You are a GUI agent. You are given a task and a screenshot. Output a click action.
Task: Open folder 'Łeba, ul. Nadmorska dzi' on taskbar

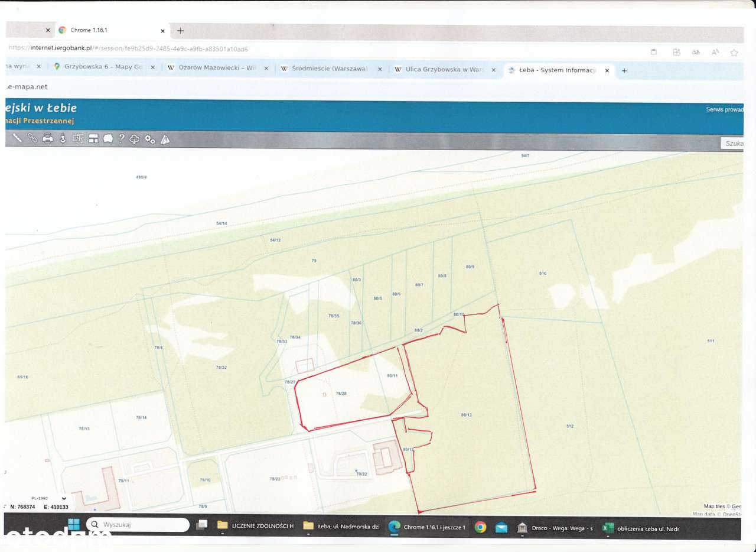point(341,526)
